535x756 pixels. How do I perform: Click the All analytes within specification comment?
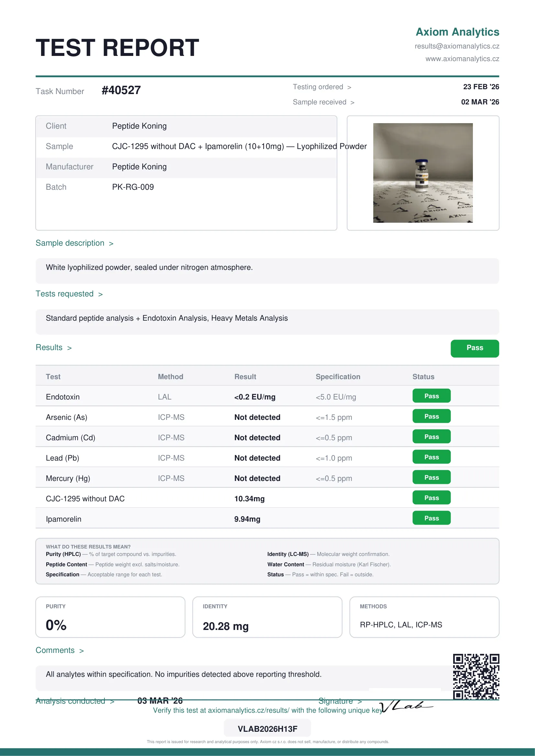183,674
